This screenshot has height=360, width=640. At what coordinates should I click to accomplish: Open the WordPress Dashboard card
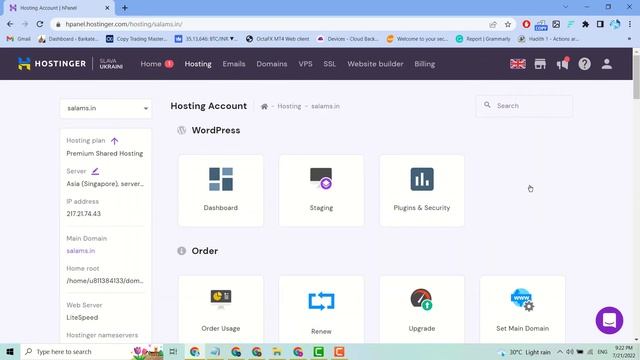click(x=221, y=191)
